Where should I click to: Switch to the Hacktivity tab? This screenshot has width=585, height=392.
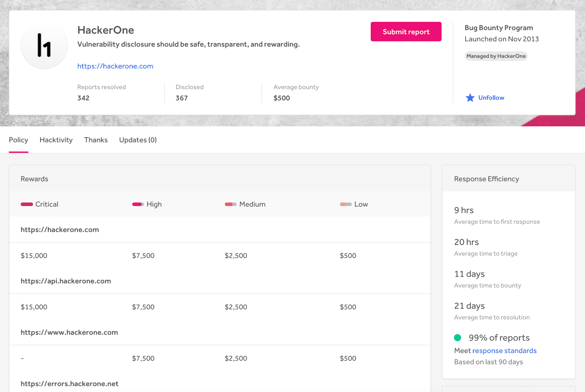pyautogui.click(x=56, y=140)
